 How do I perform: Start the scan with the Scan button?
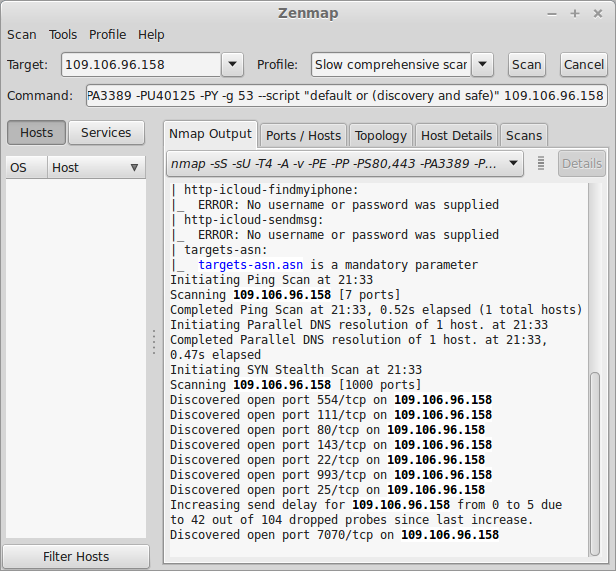pyautogui.click(x=526, y=64)
